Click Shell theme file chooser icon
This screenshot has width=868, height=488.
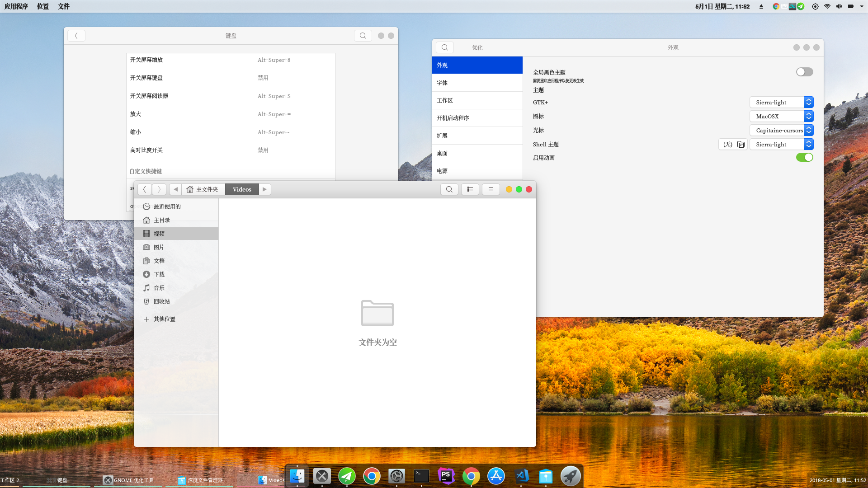741,145
